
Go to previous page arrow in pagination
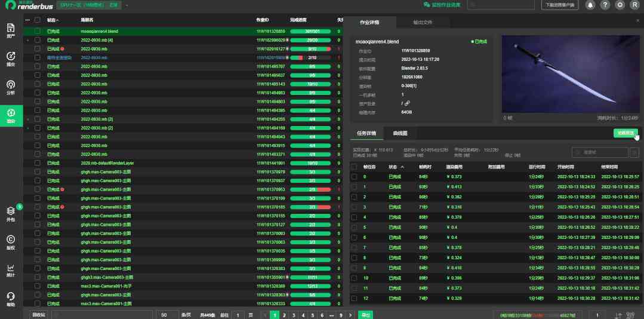[x=265, y=315]
